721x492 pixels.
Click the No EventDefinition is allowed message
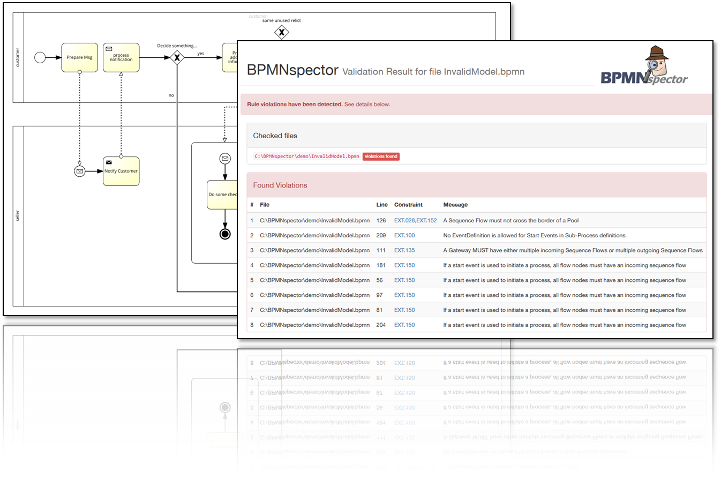pos(534,235)
